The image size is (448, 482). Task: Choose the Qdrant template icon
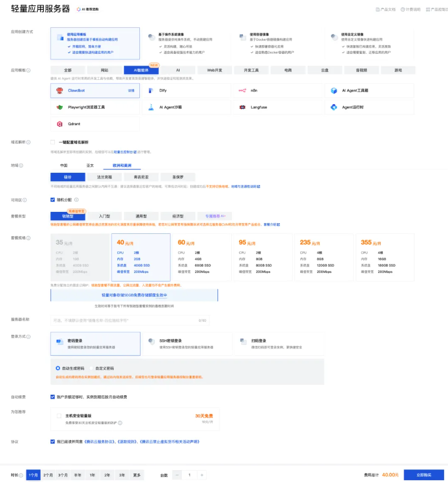60,123
